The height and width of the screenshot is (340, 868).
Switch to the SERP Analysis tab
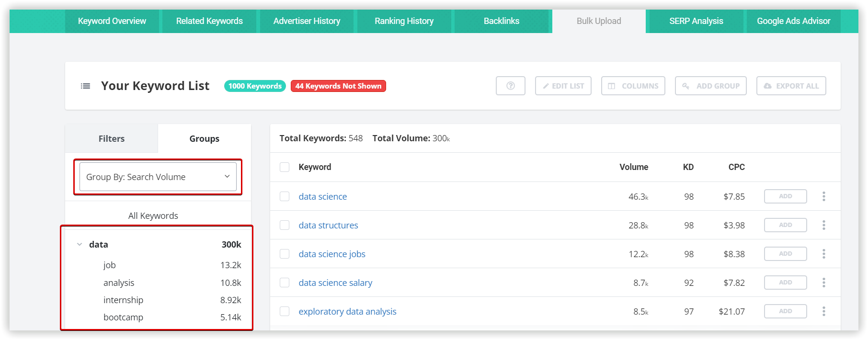[696, 21]
